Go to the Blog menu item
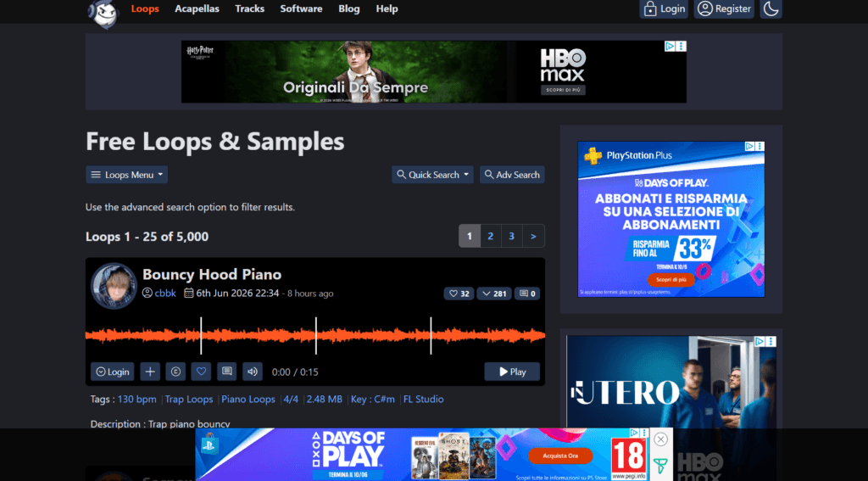The image size is (868, 481). (x=348, y=8)
